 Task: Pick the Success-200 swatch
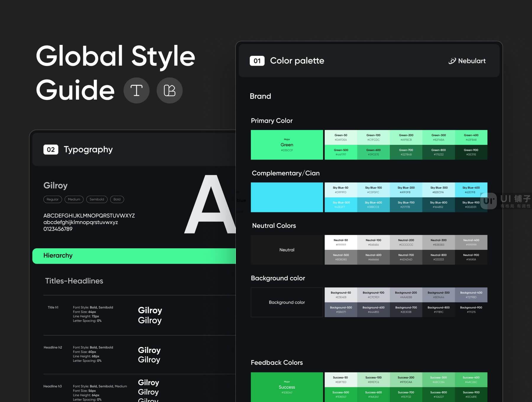[406, 380]
